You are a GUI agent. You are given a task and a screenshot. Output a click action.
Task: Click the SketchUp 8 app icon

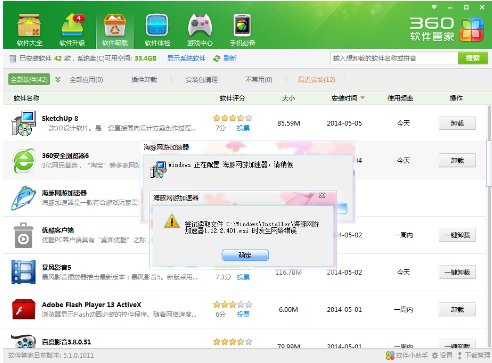click(x=23, y=123)
